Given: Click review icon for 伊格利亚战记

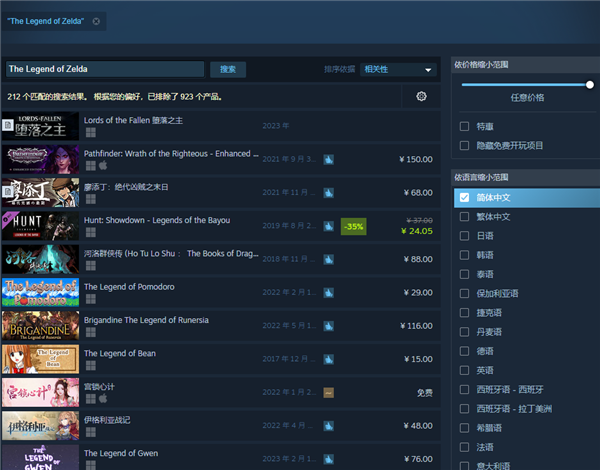Looking at the screenshot, I should pos(329,426).
